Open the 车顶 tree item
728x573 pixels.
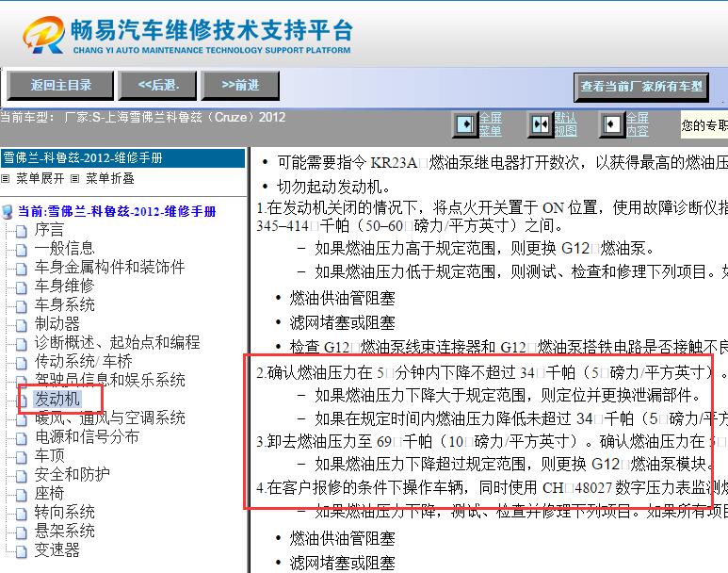[49, 455]
